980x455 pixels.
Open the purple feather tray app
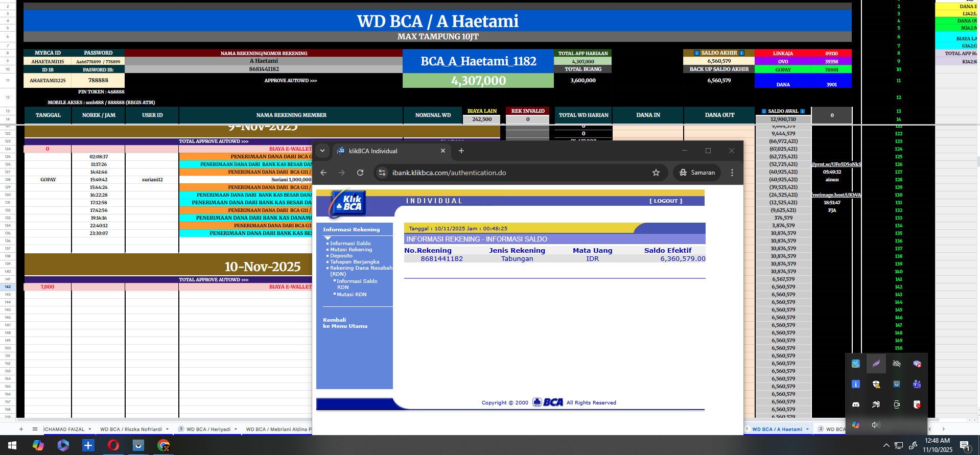[x=876, y=364]
